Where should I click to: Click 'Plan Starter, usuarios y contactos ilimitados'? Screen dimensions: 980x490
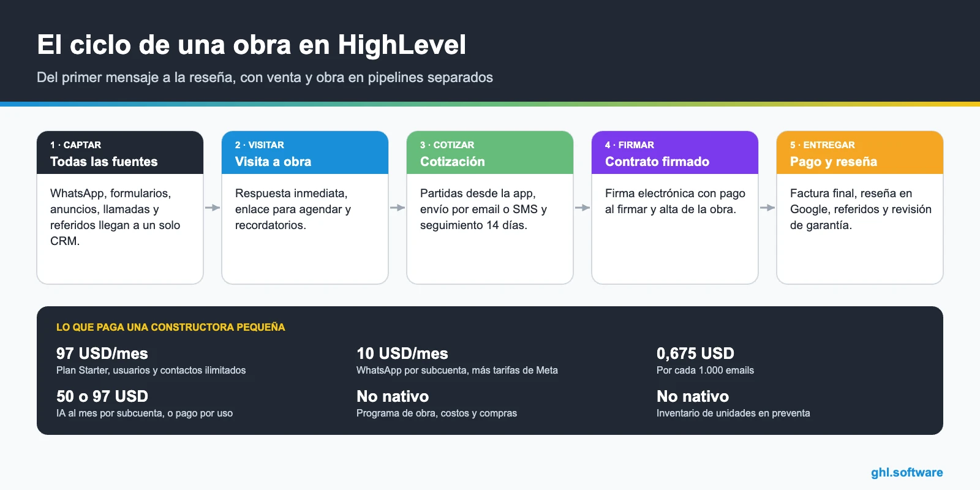pos(151,370)
